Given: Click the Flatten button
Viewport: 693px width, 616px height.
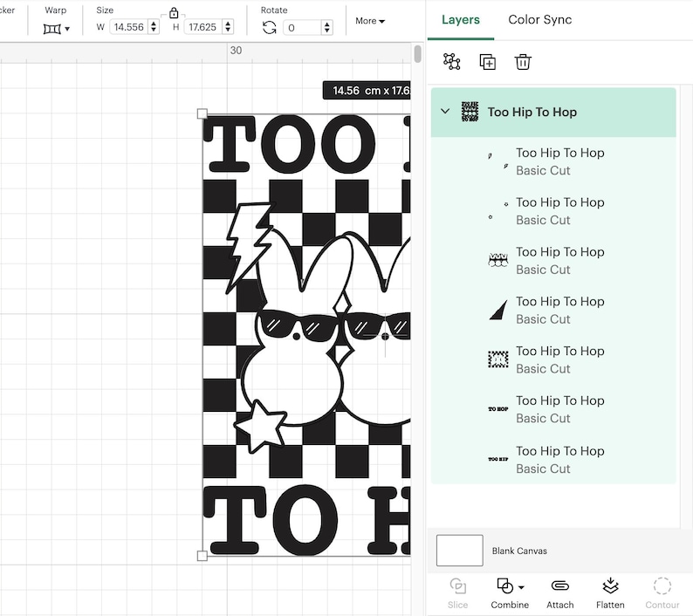Looking at the screenshot, I should point(610,593).
